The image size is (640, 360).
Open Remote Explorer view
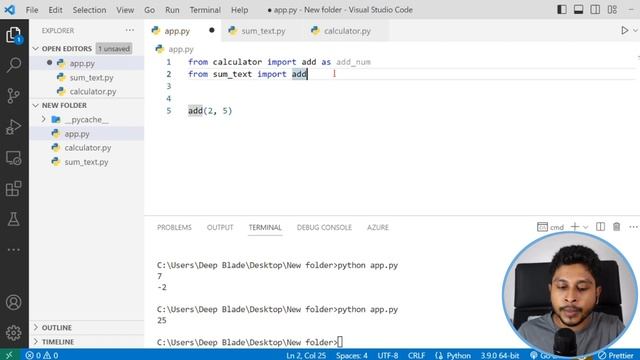[x=13, y=158]
